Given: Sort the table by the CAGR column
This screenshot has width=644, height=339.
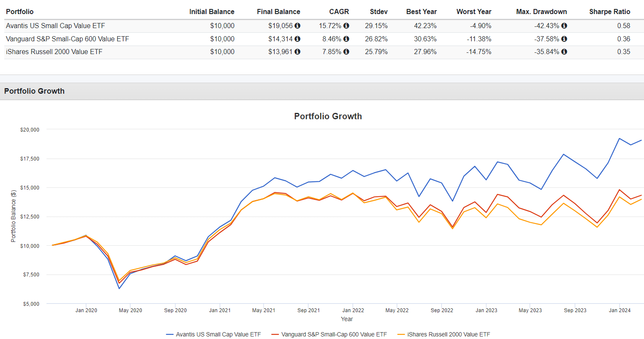Looking at the screenshot, I should pyautogui.click(x=339, y=11).
